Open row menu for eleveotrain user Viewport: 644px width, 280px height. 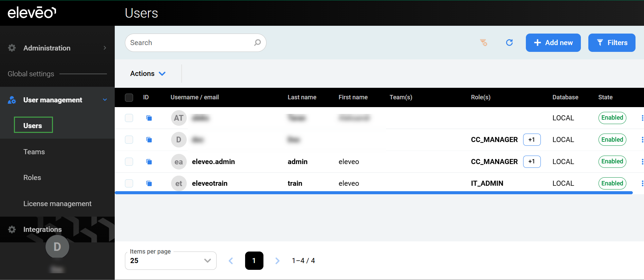642,183
